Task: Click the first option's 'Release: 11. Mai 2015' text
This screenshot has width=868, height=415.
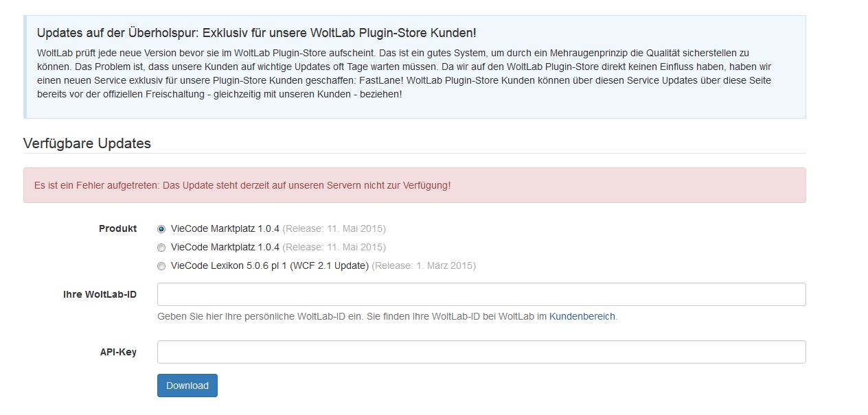Action: [334, 229]
